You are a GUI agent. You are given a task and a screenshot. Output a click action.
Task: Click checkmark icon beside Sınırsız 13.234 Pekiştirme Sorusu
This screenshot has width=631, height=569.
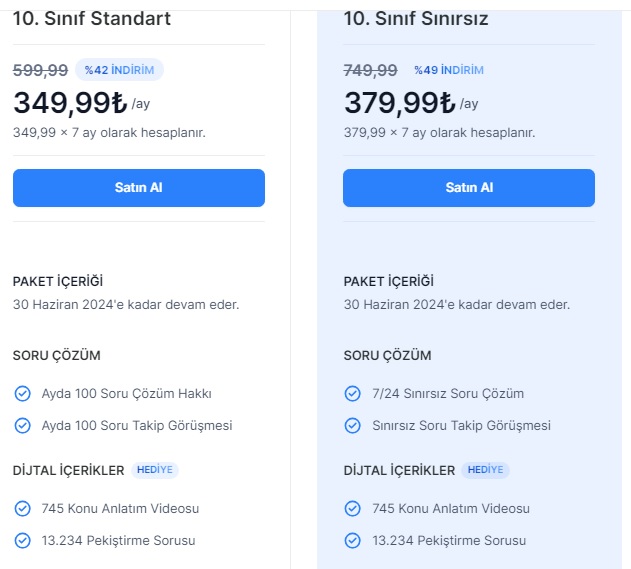tap(353, 540)
